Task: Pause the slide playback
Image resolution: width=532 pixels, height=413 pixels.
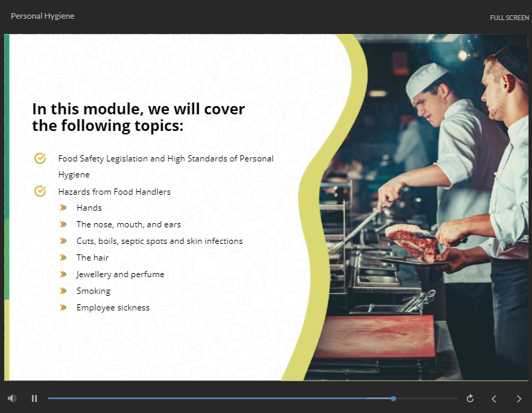Action: (x=34, y=398)
